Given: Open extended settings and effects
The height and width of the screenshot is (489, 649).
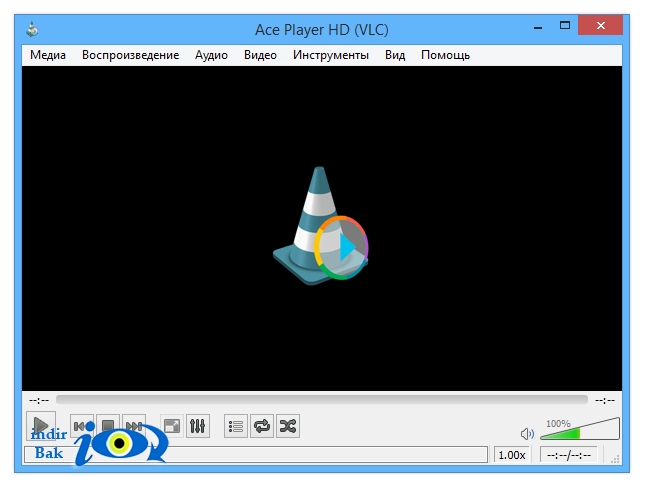Looking at the screenshot, I should (x=197, y=426).
